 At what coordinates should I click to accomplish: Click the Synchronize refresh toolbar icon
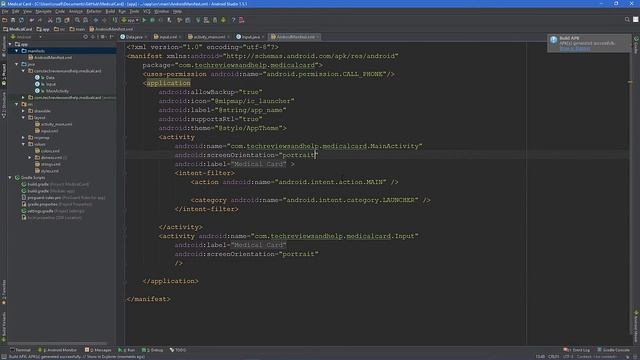click(21, 20)
